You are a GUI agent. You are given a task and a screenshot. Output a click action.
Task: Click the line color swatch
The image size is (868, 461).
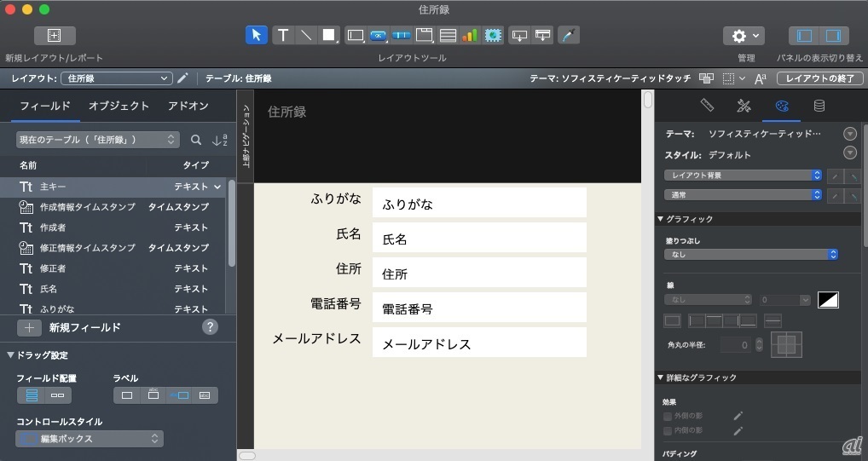click(828, 300)
